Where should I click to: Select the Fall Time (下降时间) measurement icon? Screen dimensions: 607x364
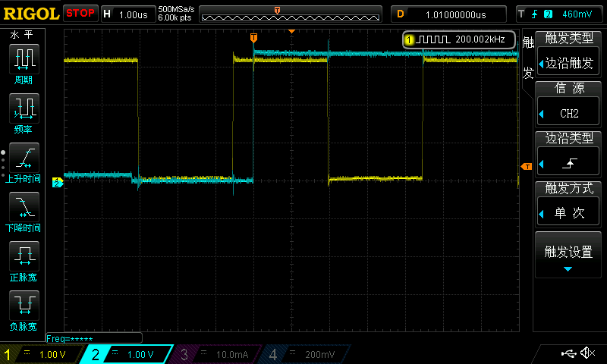tap(24, 207)
